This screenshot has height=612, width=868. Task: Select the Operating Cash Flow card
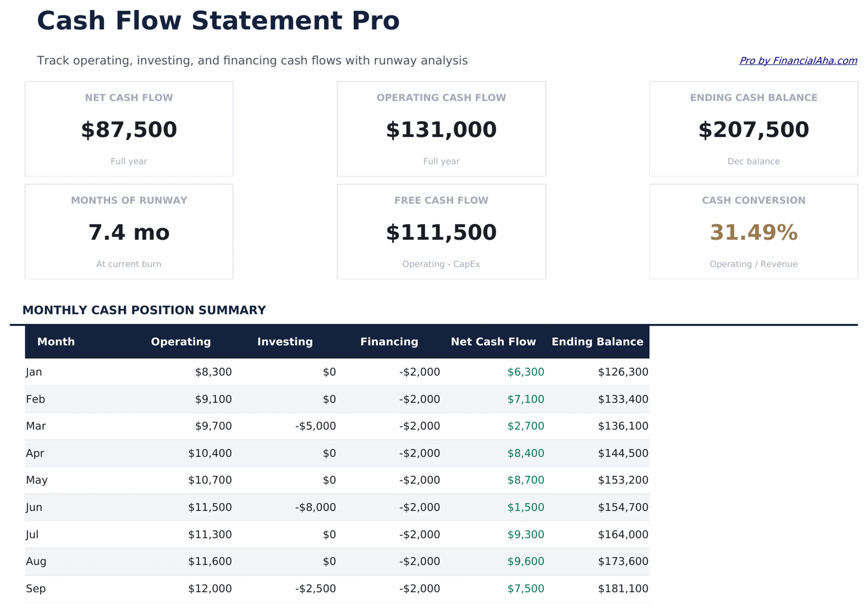[x=441, y=128]
